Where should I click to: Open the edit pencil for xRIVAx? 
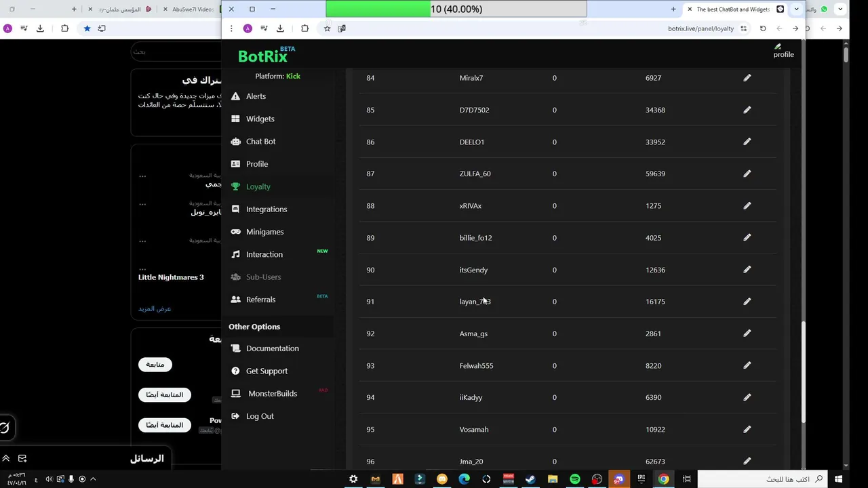click(747, 205)
